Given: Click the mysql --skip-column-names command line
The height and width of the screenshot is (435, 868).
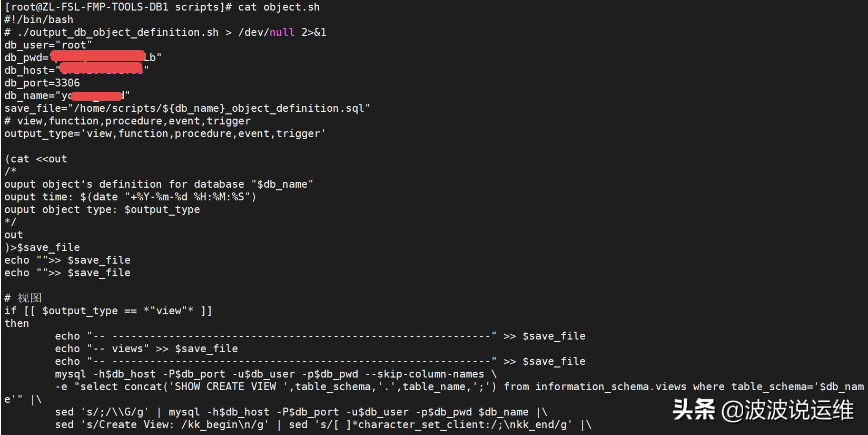Looking at the screenshot, I should tap(275, 374).
